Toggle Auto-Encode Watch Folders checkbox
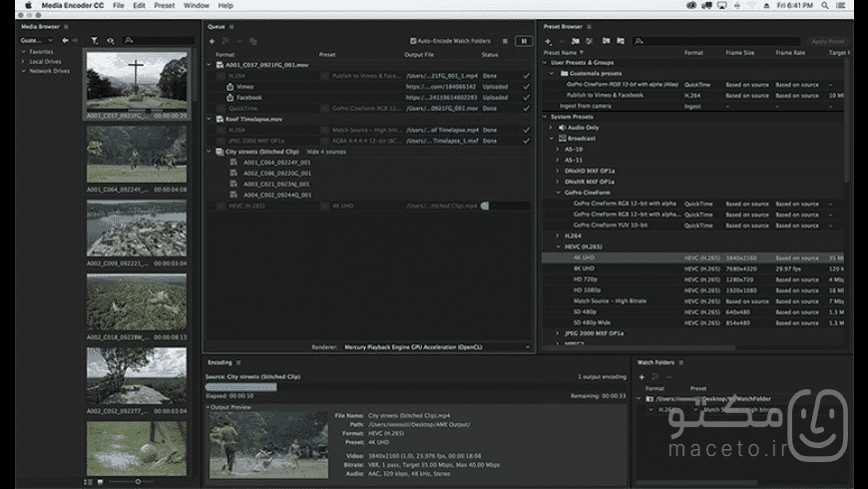This screenshot has width=868, height=489. pos(413,41)
